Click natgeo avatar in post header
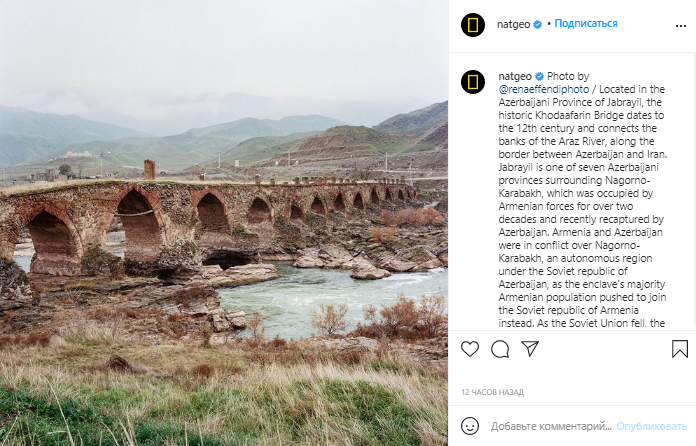Screen dimensions: 696x446 coord(473,24)
